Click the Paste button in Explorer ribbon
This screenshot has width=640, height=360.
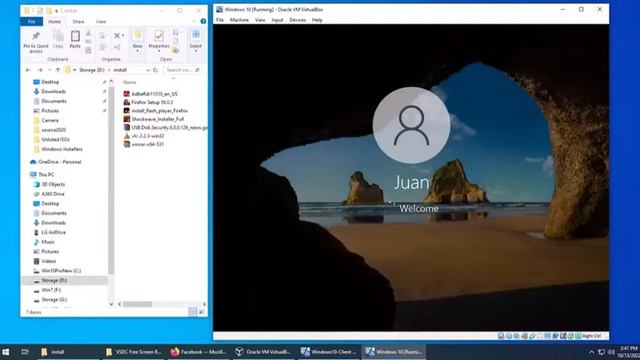(x=75, y=40)
